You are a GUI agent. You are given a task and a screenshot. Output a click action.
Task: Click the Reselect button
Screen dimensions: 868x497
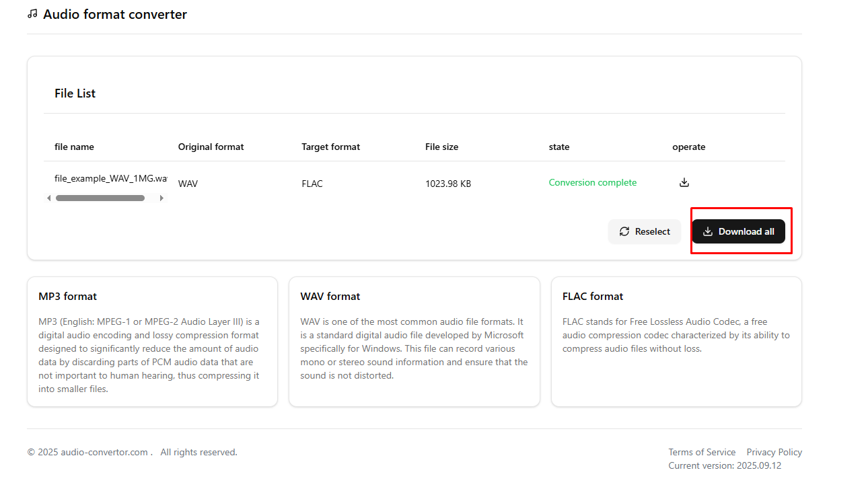pos(645,231)
